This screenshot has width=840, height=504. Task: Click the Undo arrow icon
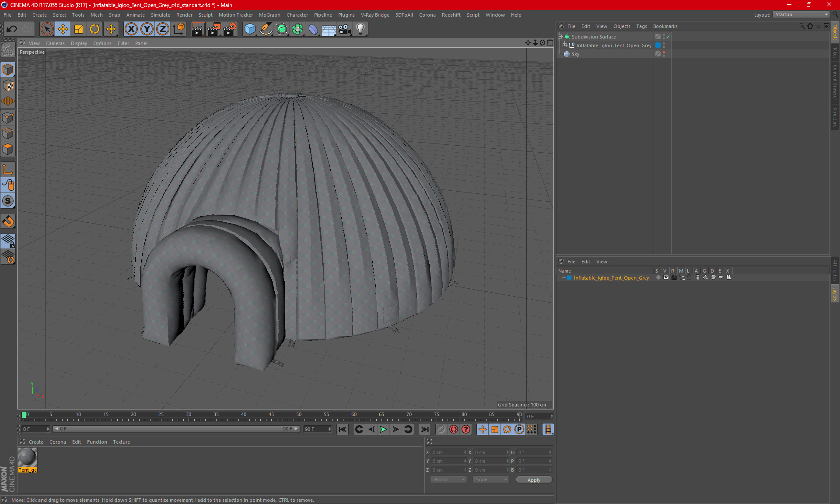12,29
